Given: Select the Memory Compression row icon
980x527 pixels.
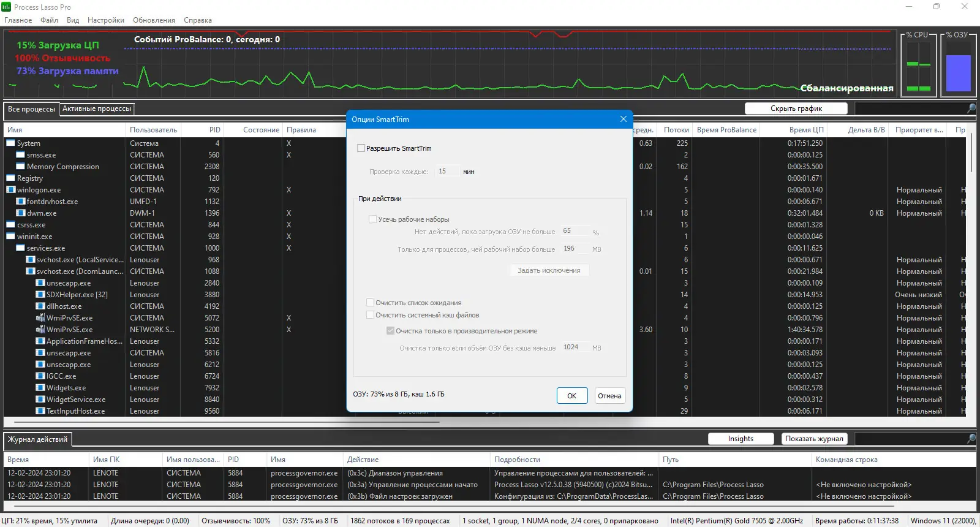Looking at the screenshot, I should 20,167.
